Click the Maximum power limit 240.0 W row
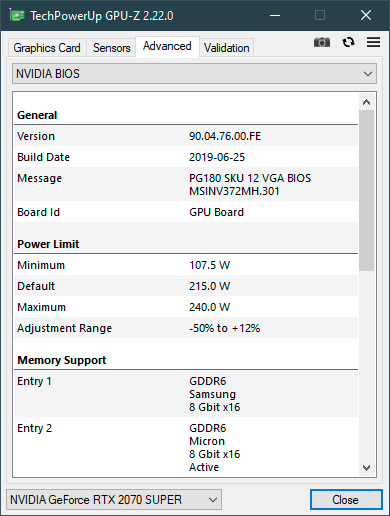 click(186, 307)
